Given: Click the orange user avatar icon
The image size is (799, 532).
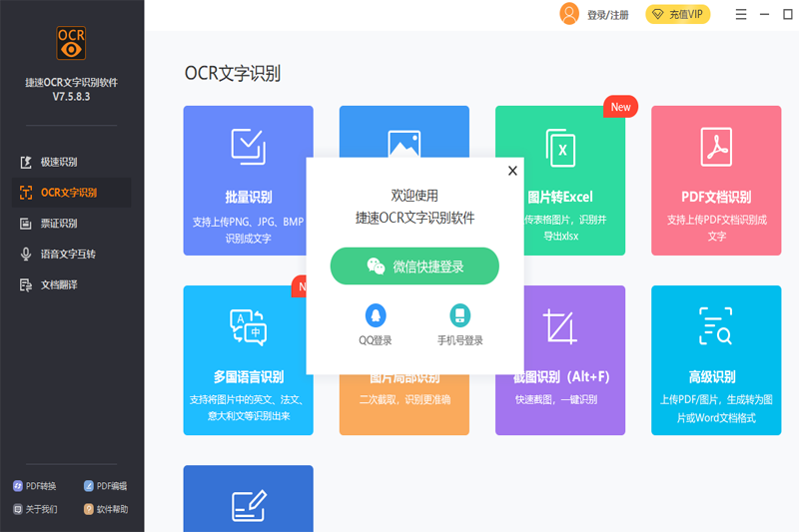Looking at the screenshot, I should (569, 14).
